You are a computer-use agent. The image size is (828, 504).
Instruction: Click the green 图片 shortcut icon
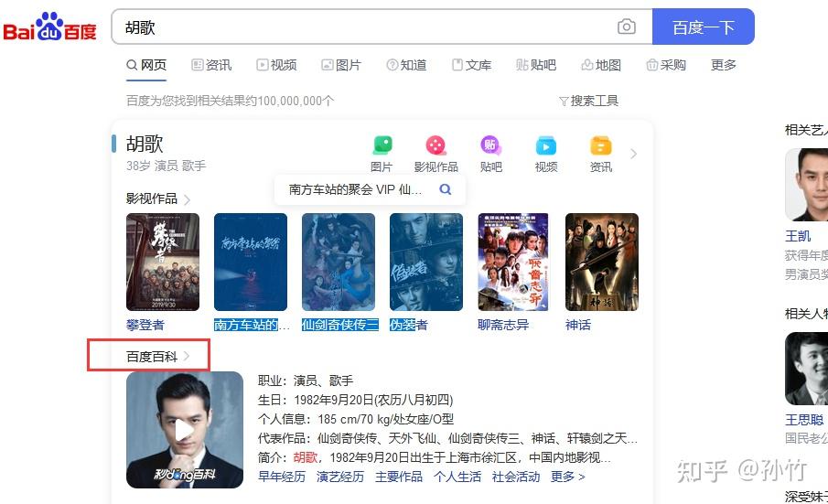(x=382, y=145)
